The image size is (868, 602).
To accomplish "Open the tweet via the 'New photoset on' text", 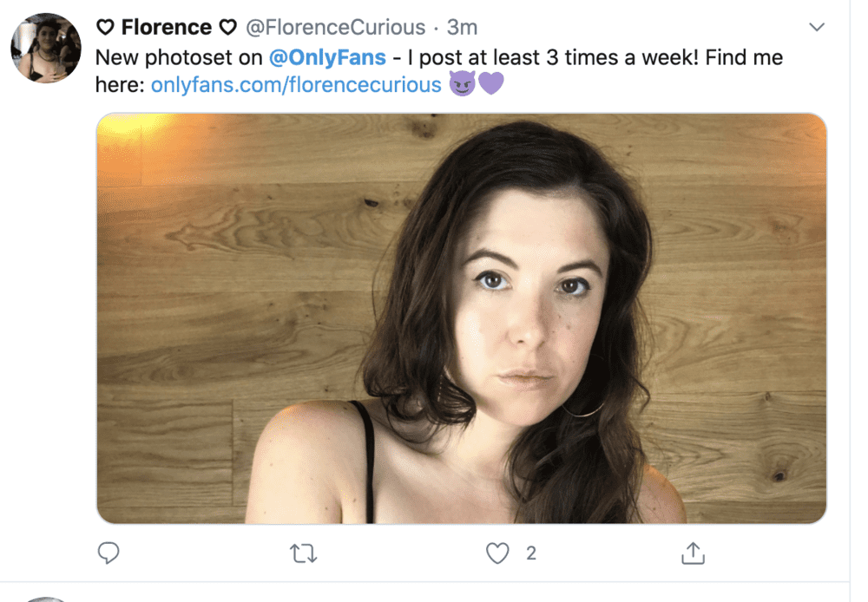I will [x=179, y=57].
